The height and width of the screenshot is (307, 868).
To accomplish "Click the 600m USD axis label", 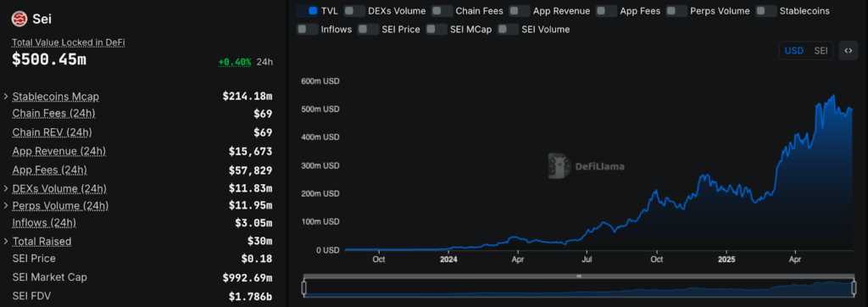I will point(320,81).
